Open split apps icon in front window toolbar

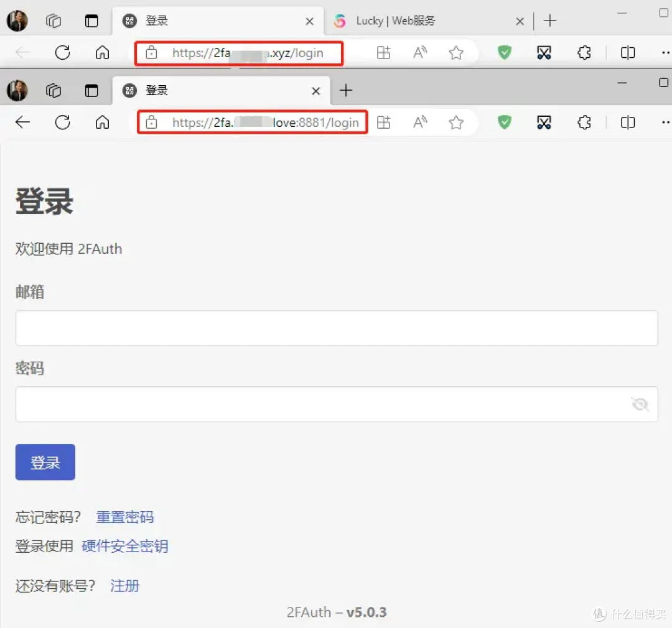click(383, 122)
